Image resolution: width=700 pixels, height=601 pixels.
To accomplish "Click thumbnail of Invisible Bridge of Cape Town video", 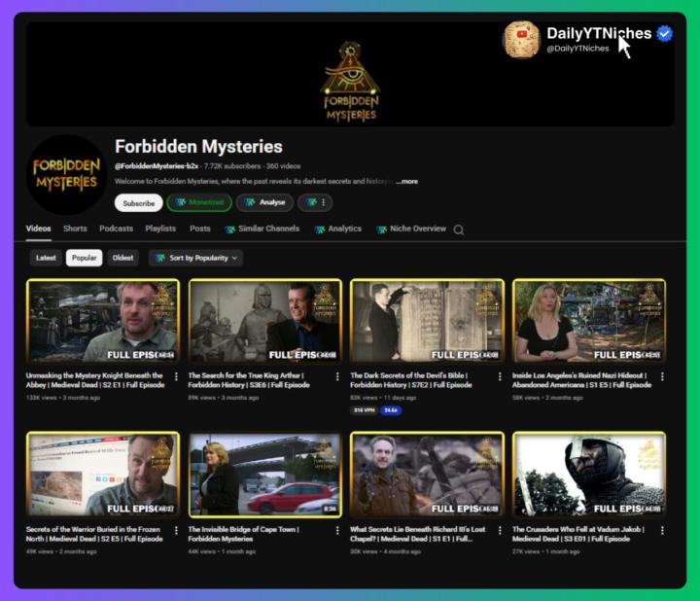I will tap(265, 475).
